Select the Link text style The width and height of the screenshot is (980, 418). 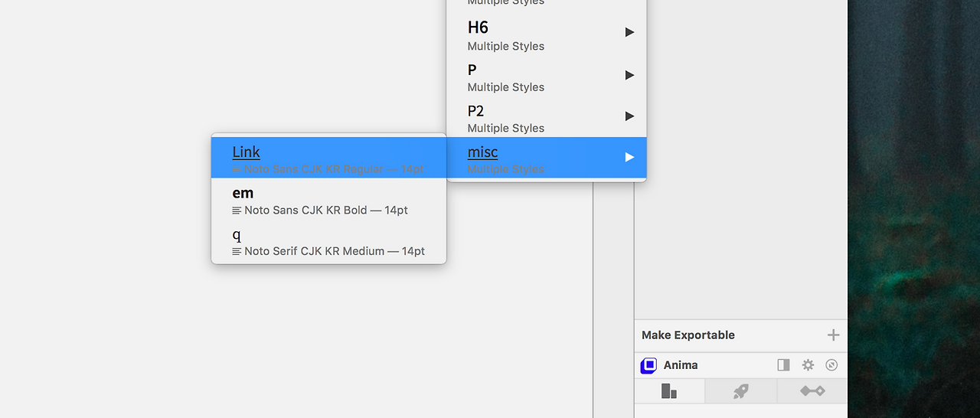328,158
